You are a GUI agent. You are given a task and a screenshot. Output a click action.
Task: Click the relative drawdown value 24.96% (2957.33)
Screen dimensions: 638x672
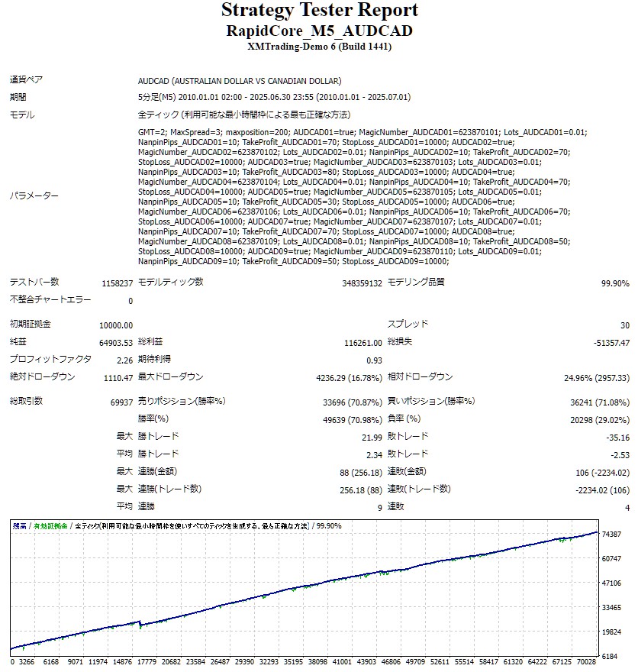click(597, 378)
